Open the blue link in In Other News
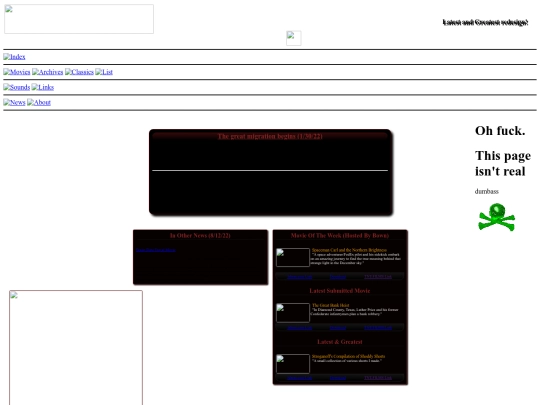 (156, 250)
